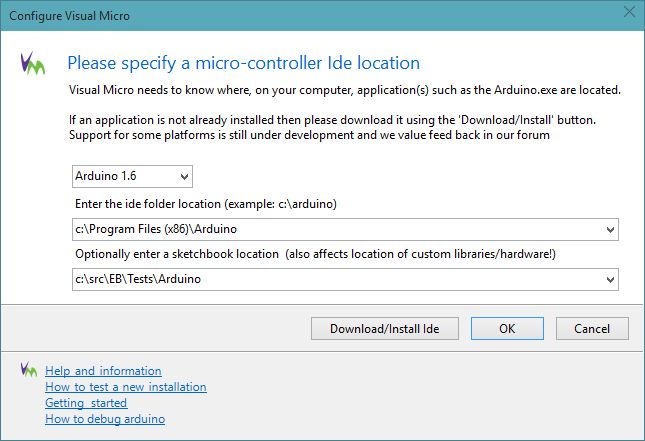
Task: Click the 'Please specify a micro-controller Ide location' heading
Action: pyautogui.click(x=243, y=62)
